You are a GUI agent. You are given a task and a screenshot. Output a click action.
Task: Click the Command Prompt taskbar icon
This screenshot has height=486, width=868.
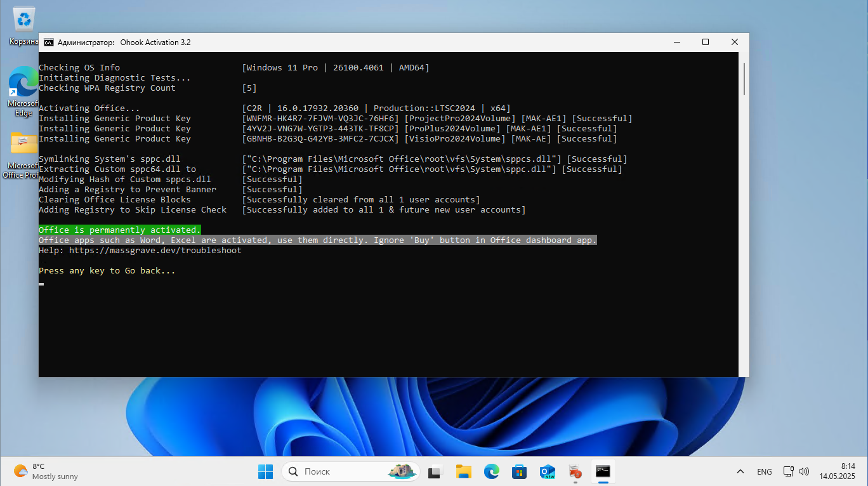603,471
